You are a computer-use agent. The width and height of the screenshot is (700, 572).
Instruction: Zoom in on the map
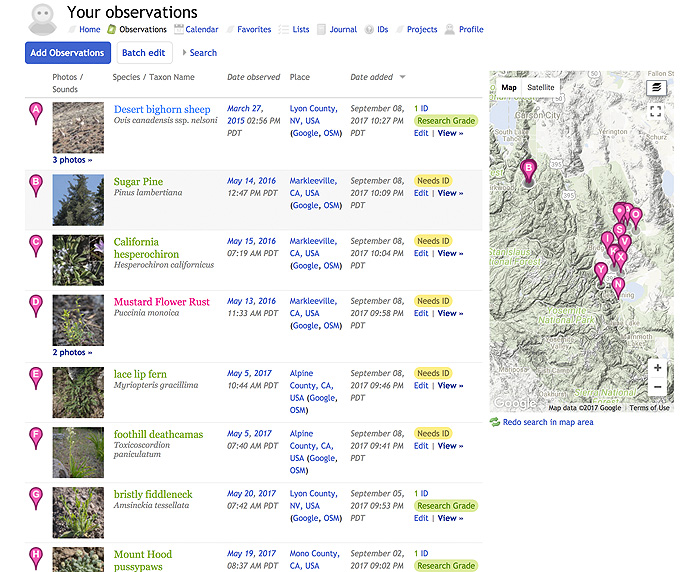click(x=657, y=368)
